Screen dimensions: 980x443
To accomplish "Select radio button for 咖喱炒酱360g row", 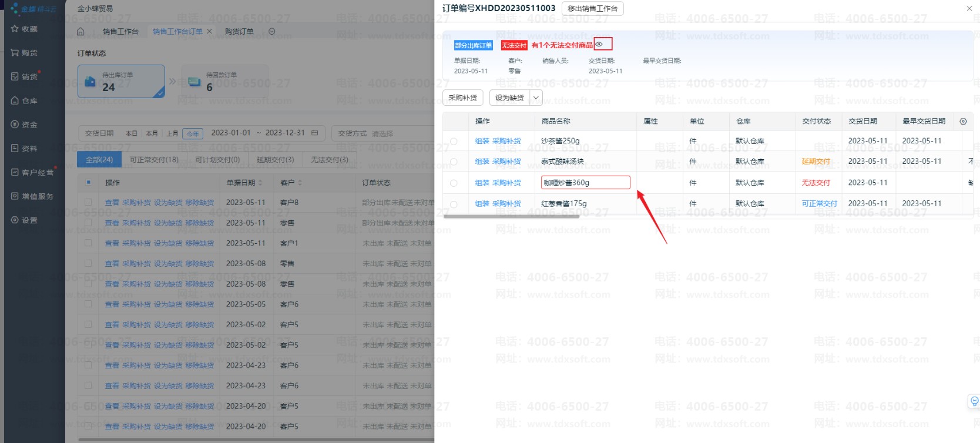I will click(x=454, y=183).
